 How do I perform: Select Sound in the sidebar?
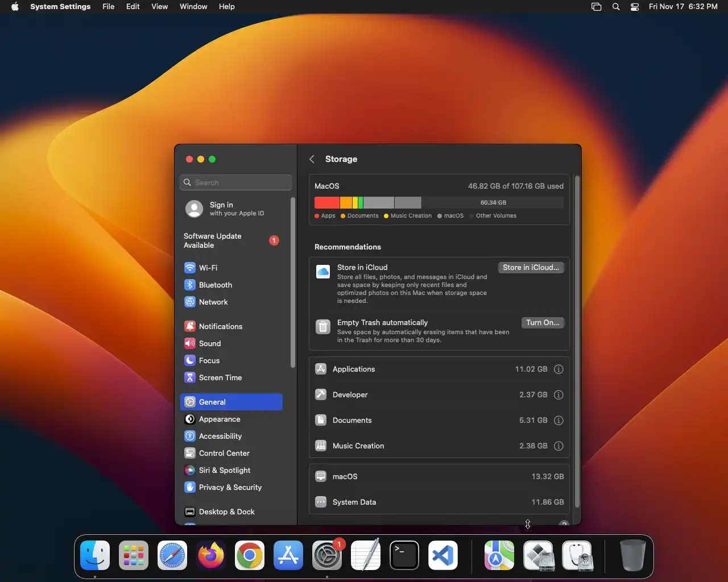coord(231,343)
